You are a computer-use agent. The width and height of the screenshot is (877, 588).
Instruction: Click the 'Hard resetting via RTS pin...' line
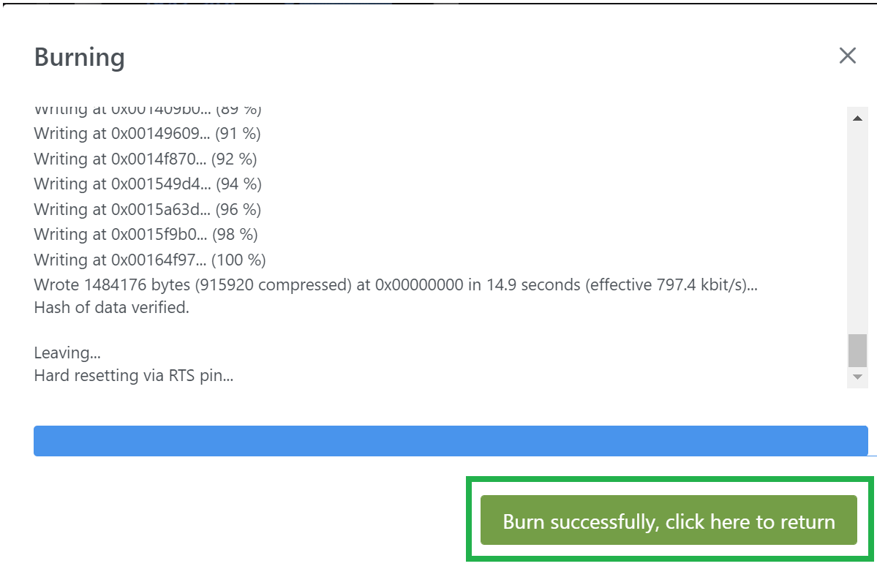pyautogui.click(x=134, y=375)
